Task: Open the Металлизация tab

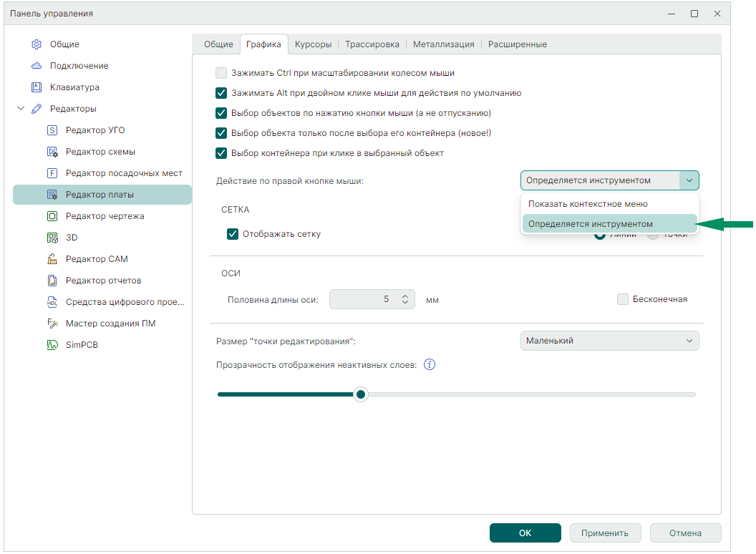Action: (x=443, y=44)
